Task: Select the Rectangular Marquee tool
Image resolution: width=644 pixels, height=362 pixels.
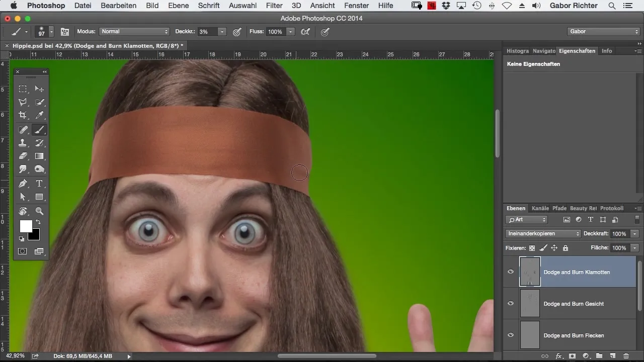Action: coord(23,89)
